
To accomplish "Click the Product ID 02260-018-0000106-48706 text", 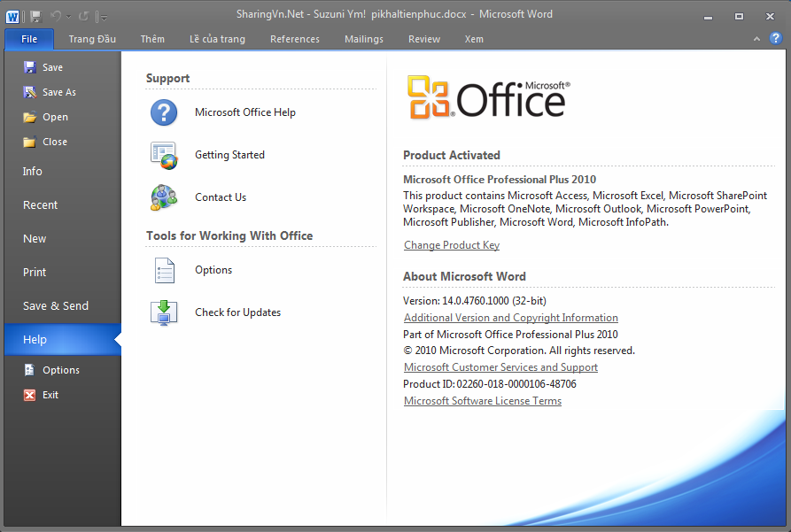I will point(489,384).
